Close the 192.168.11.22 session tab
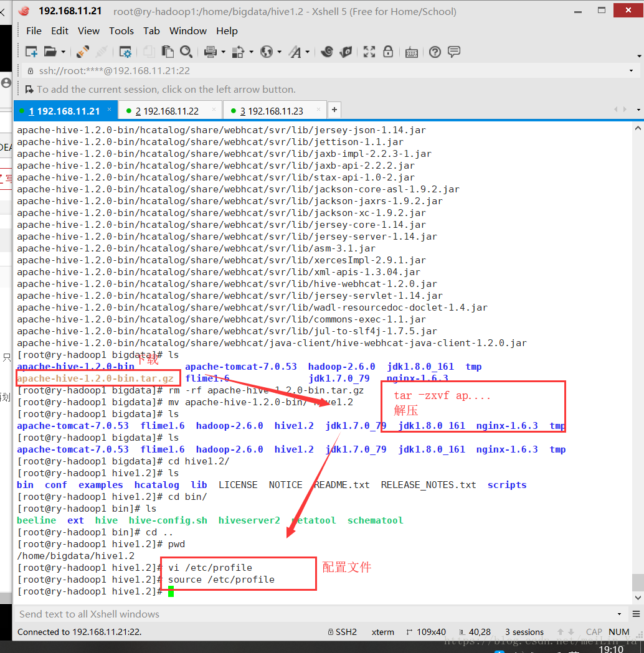 pos(214,109)
